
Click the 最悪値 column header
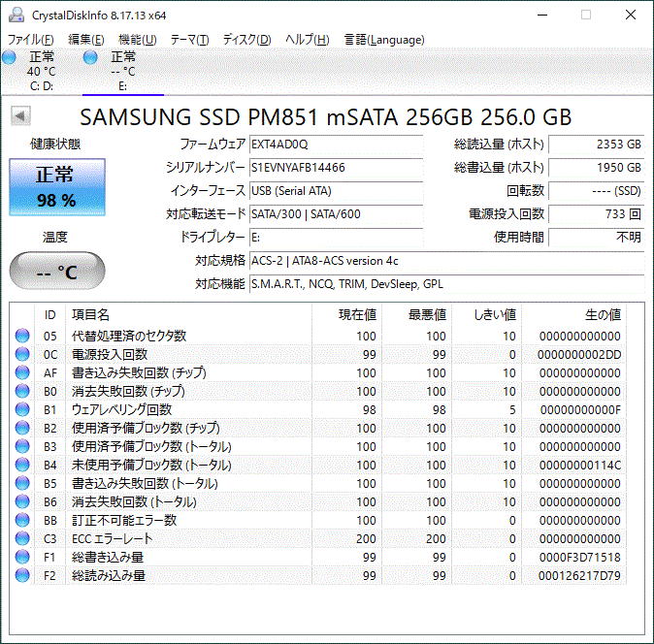click(416, 314)
